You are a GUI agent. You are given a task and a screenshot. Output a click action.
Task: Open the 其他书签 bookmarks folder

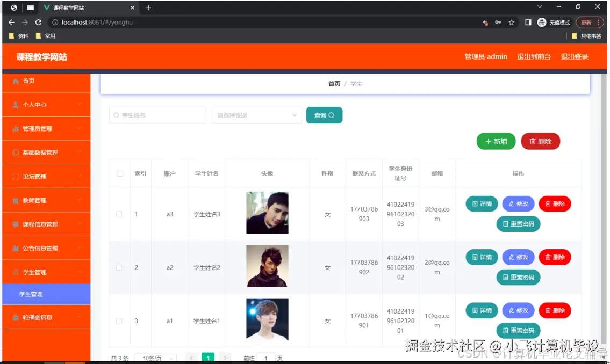point(587,36)
